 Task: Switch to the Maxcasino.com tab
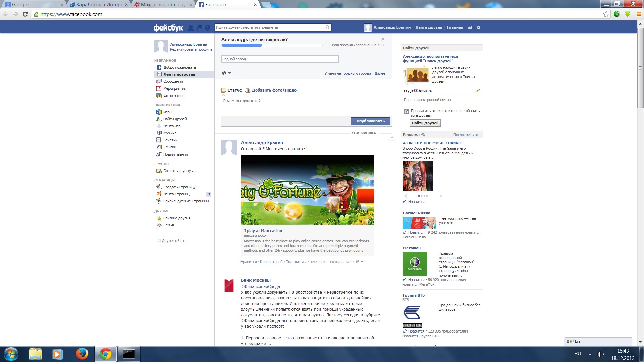(163, 5)
